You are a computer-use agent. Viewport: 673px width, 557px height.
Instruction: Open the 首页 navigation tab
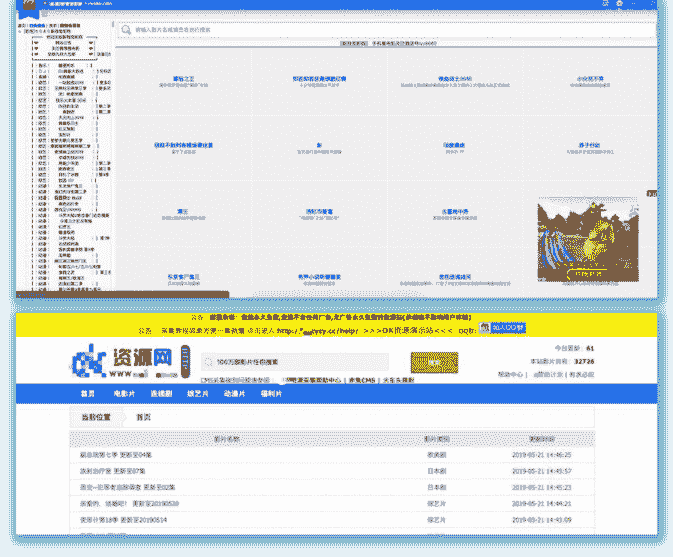click(x=88, y=394)
